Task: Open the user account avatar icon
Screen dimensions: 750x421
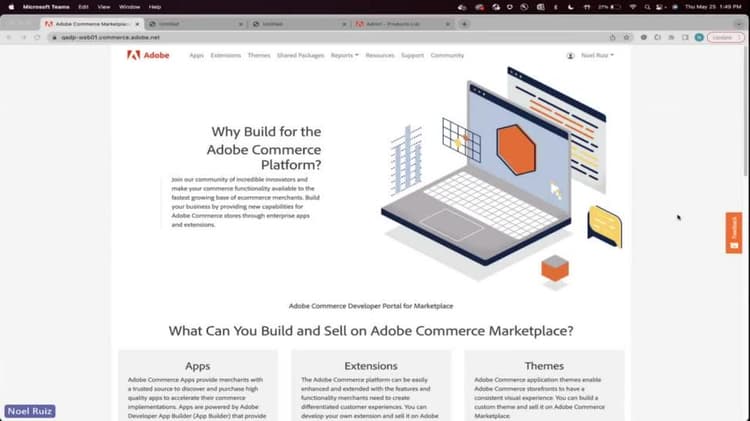Action: click(570, 55)
